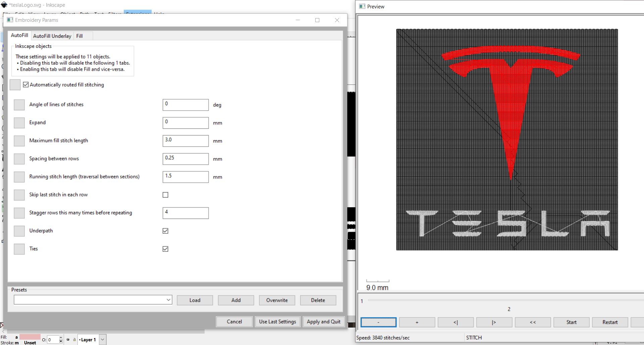644x345 pixels.
Task: Click the 'Spacing between rows' label
Action: click(x=54, y=159)
